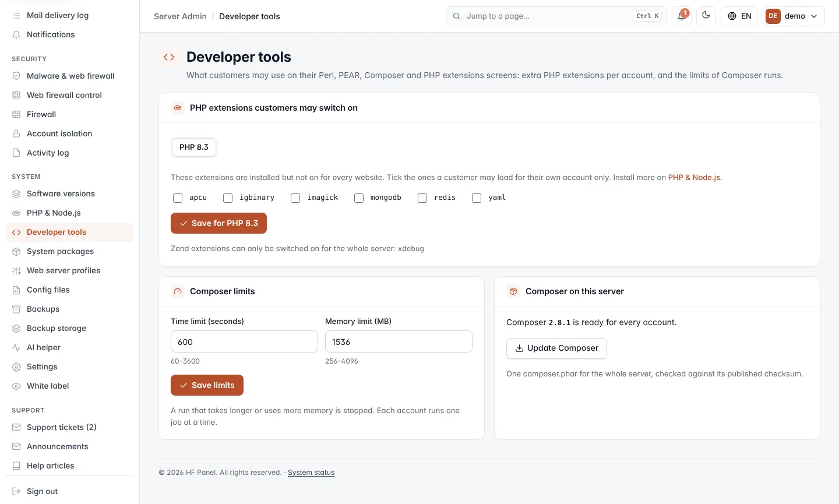Click the Update Composer button

(x=556, y=348)
